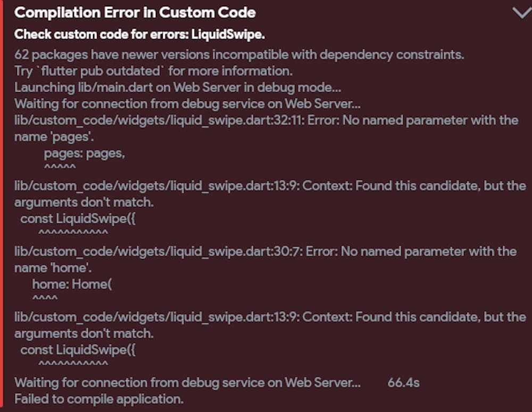532x412 pixels.
Task: Click the '66.4s' elapsed time value
Action: [403, 382]
